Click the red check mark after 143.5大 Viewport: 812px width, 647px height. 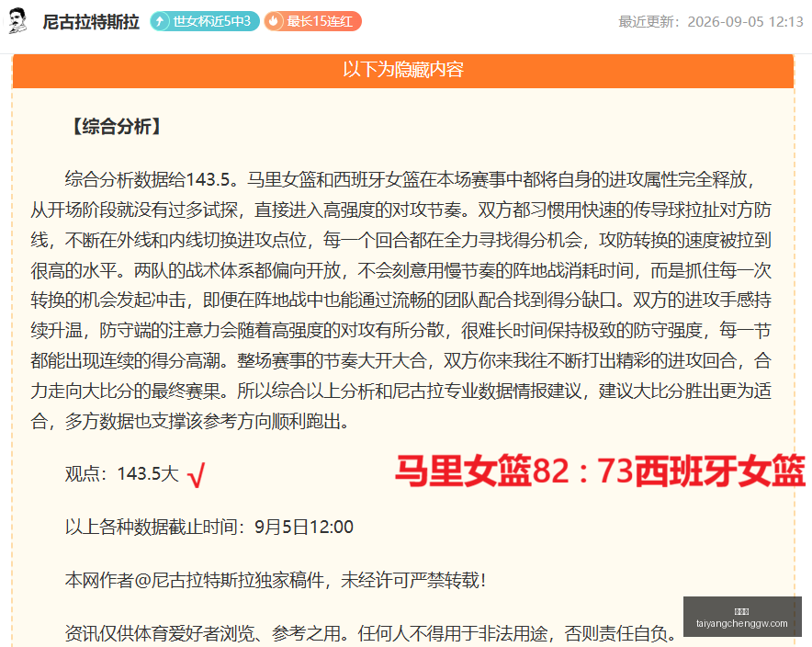(197, 475)
